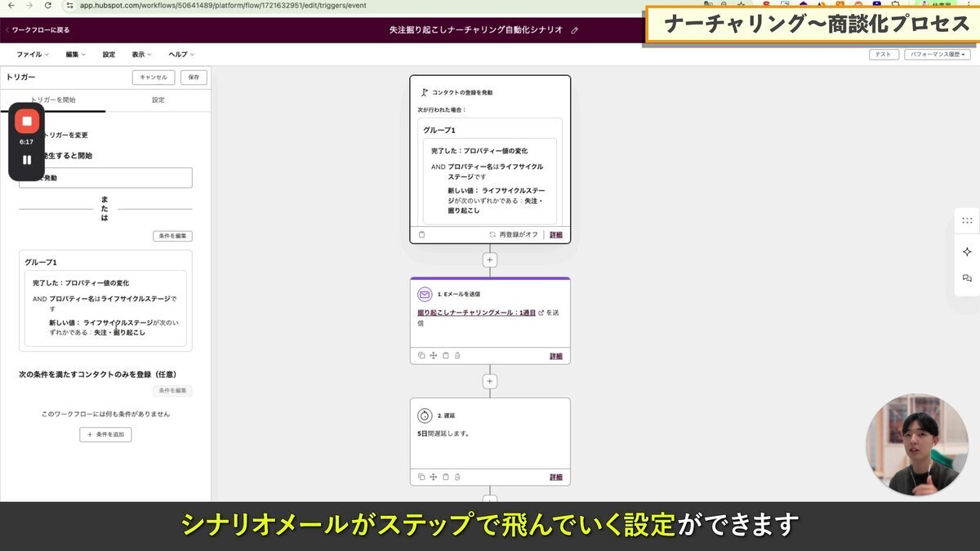Click the four-arrow move icon on the 遅延 step
The width and height of the screenshot is (980, 551).
[x=434, y=477]
